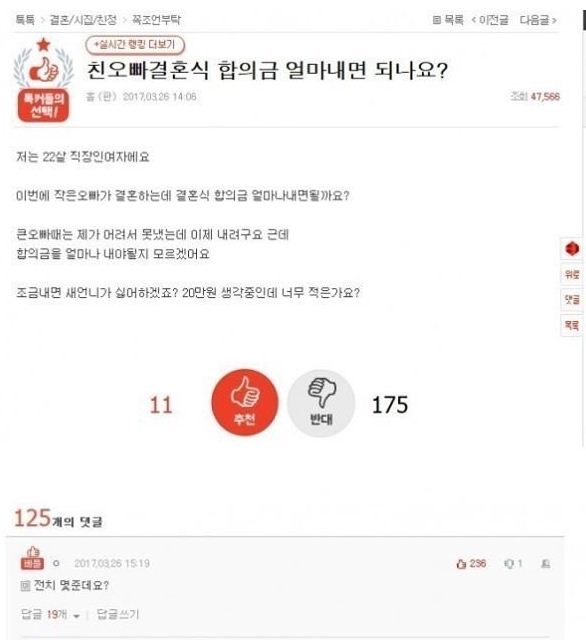Navigate to 다음글 next post
This screenshot has height=640, width=586.
538,20
